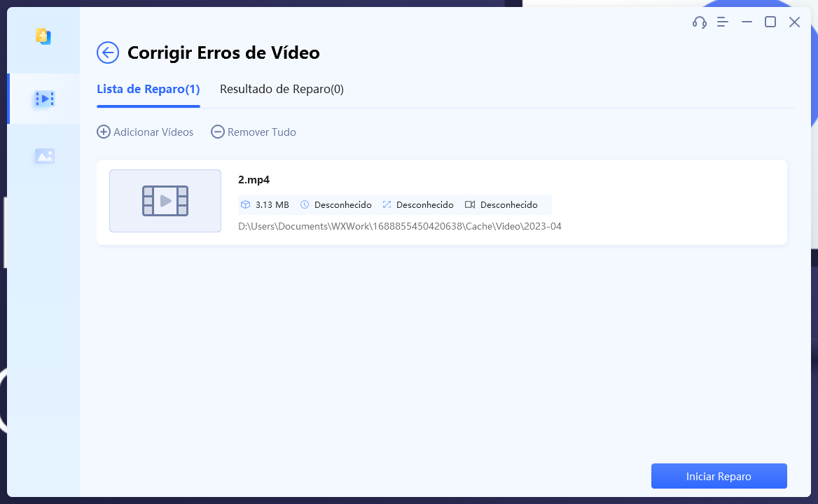Image resolution: width=818 pixels, height=504 pixels.
Task: Click the Remover Tudo label
Action: [262, 132]
